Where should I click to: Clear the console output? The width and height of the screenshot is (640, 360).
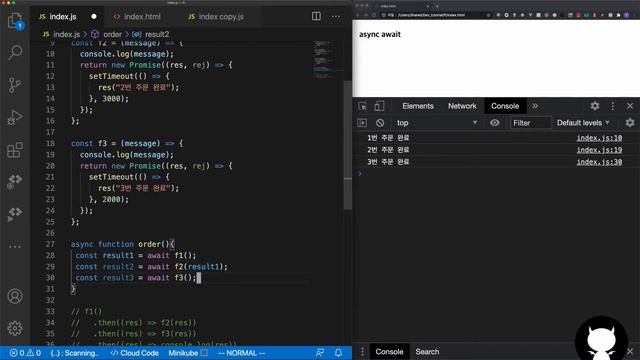click(380, 123)
